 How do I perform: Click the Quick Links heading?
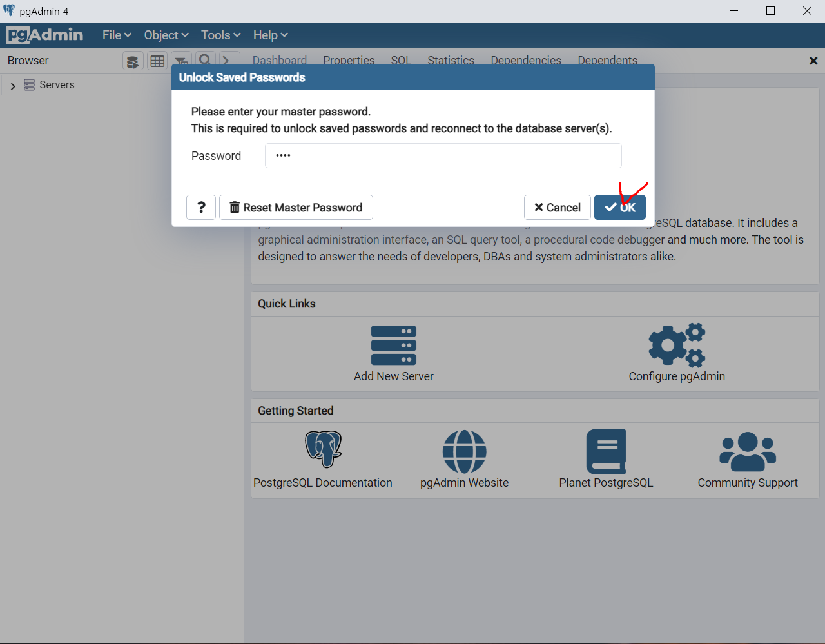click(x=287, y=304)
